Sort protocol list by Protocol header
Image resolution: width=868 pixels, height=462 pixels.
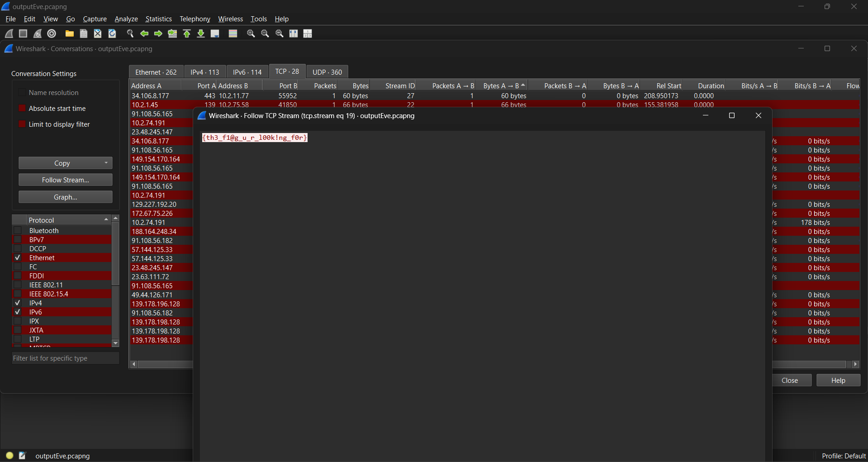[x=68, y=220]
